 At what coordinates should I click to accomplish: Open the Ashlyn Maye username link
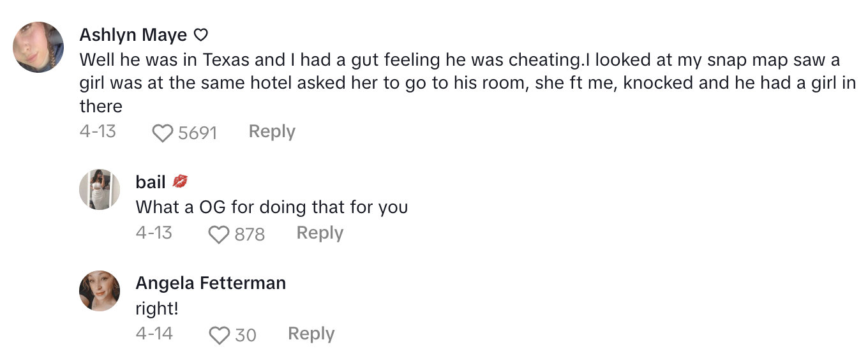[x=133, y=35]
